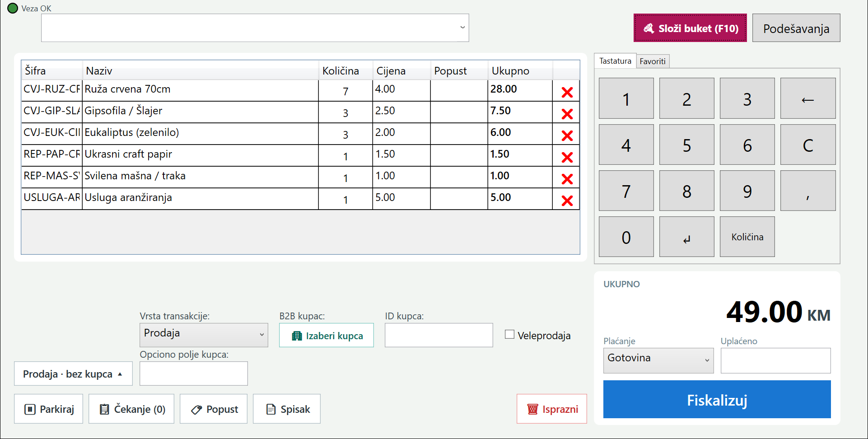Viewport: 868px width, 439px height.
Task: Open the Čekanje (0) list
Action: 131,409
